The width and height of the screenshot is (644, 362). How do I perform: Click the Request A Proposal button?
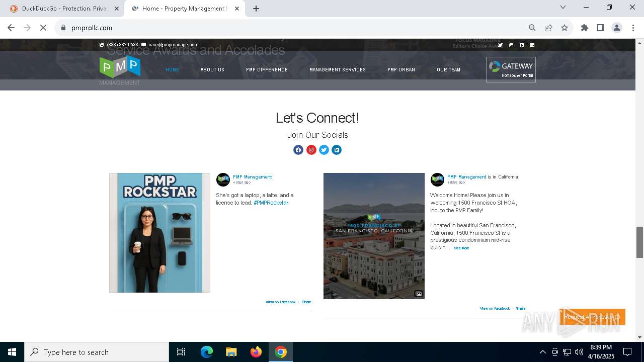[x=592, y=317]
